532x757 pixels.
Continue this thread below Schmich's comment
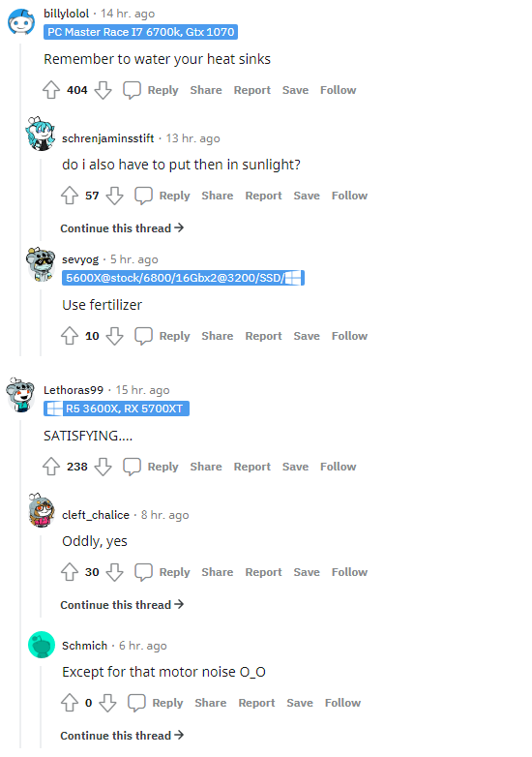tap(122, 736)
